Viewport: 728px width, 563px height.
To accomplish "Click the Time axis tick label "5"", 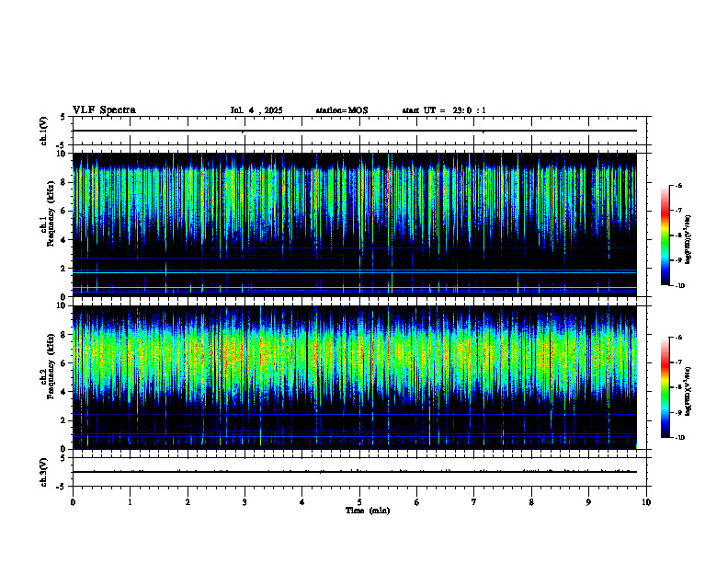I will pyautogui.click(x=359, y=502).
